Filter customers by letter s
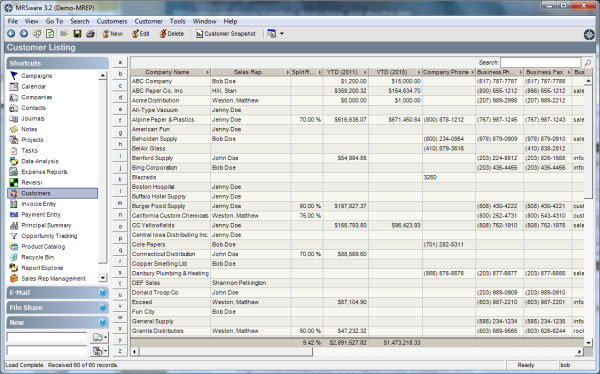 (x=120, y=273)
